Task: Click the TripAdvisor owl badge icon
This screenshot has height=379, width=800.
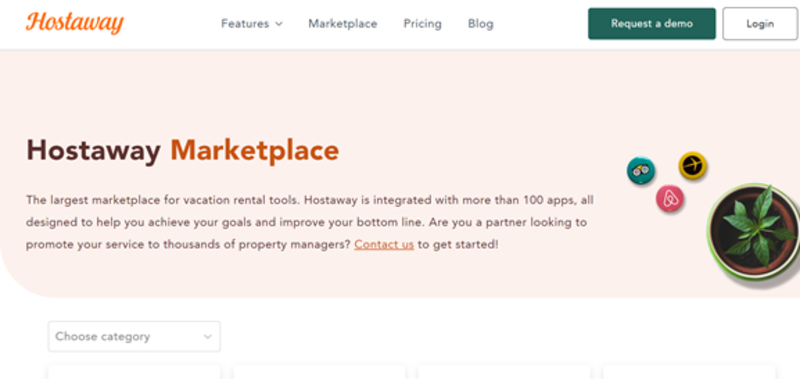Action: (641, 171)
